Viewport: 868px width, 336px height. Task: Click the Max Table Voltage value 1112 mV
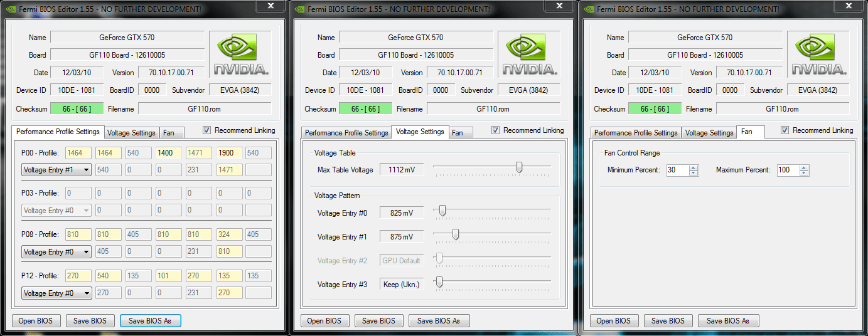point(402,170)
